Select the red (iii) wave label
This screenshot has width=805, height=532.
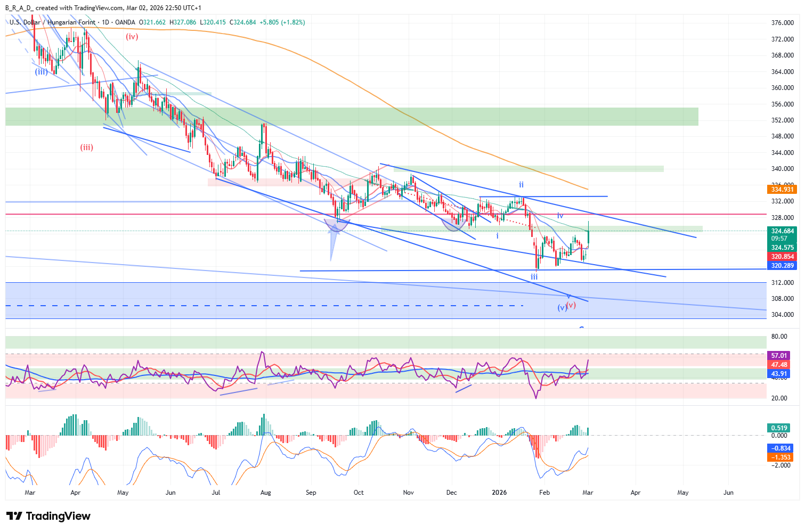(x=87, y=148)
